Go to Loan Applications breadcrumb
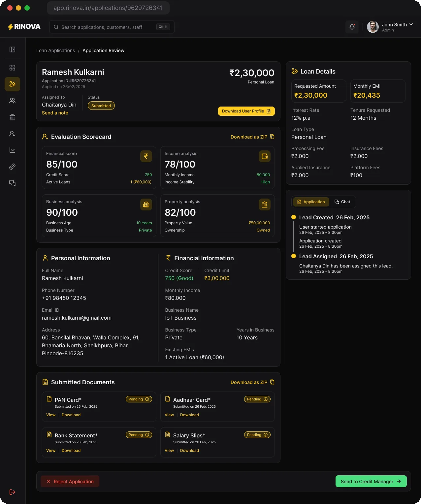Viewport: 421px width, 504px height. [x=55, y=50]
